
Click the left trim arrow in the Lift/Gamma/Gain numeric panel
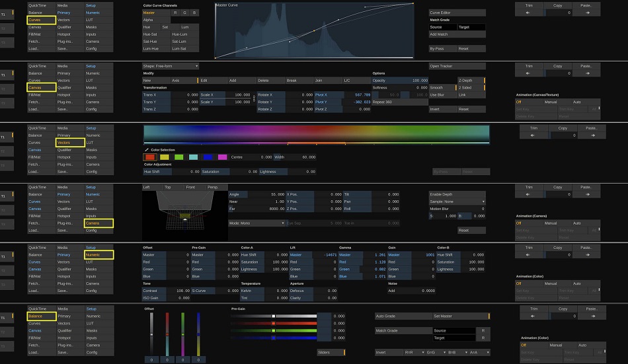point(529,255)
